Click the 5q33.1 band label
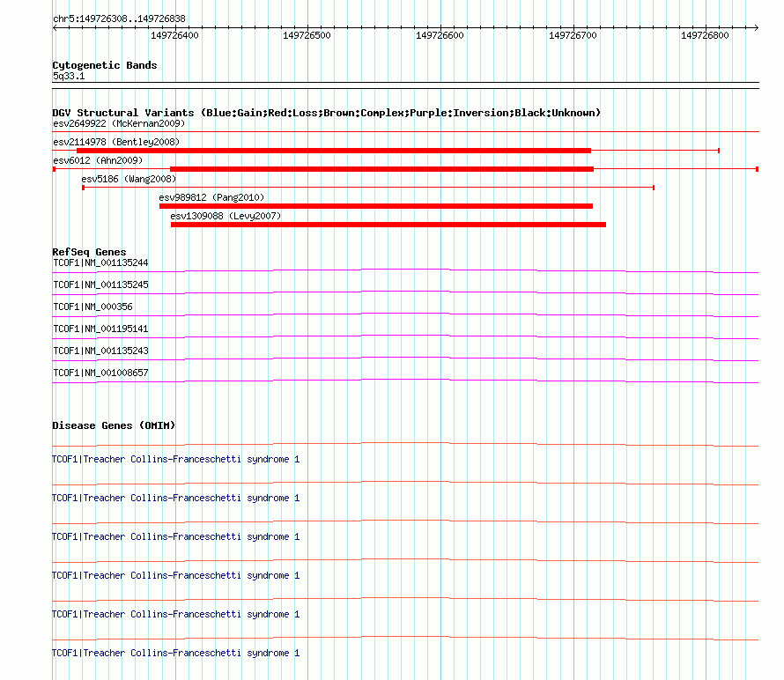The width and height of the screenshot is (784, 680). point(69,76)
